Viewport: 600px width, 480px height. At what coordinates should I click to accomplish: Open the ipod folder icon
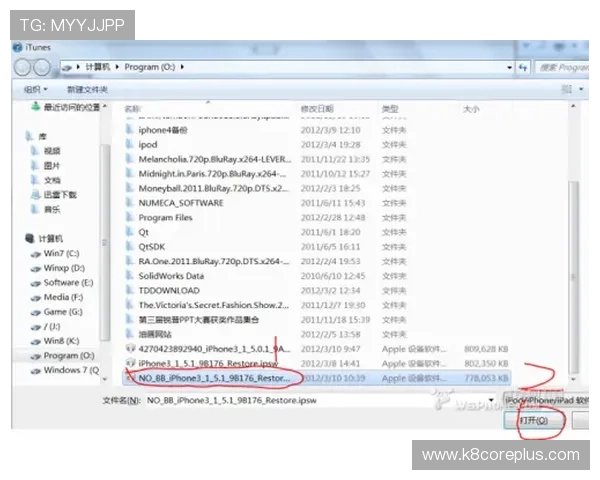pyautogui.click(x=129, y=144)
